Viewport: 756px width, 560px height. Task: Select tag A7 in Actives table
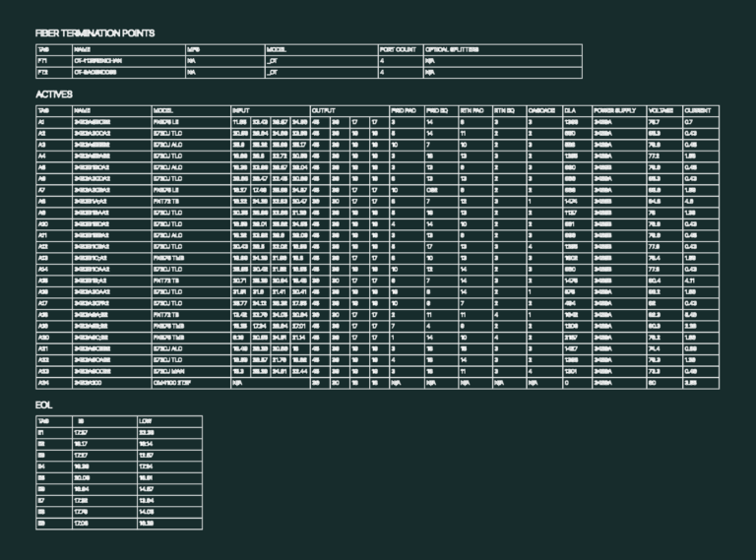click(42, 190)
